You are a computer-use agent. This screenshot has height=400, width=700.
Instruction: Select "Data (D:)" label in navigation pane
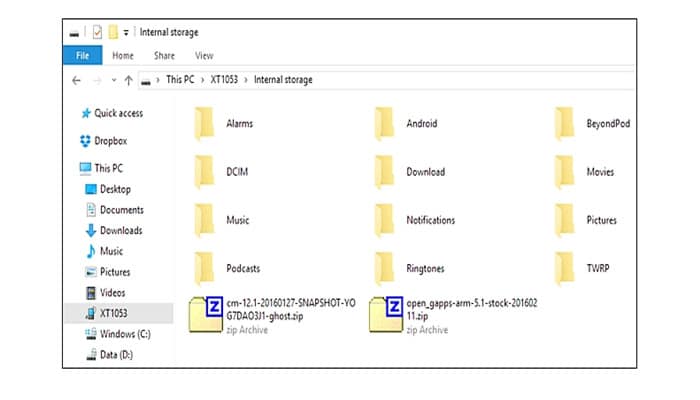[x=116, y=355]
